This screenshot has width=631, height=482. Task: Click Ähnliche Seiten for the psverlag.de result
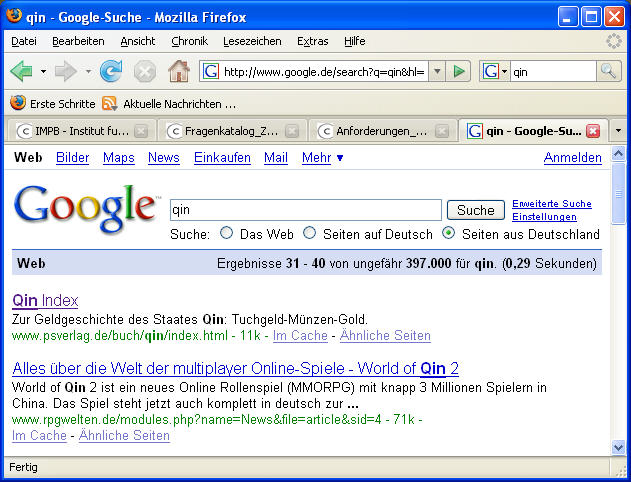click(x=385, y=335)
